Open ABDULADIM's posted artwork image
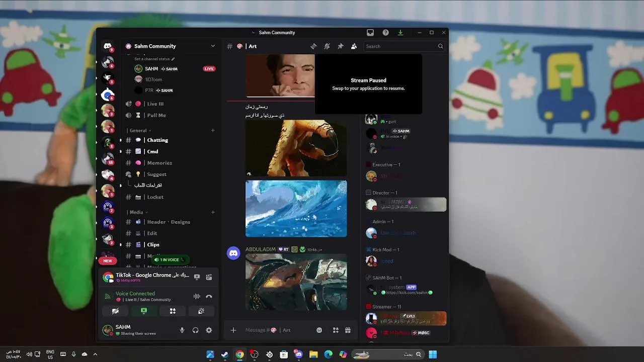Screen dimensions: 644x362 296,282
